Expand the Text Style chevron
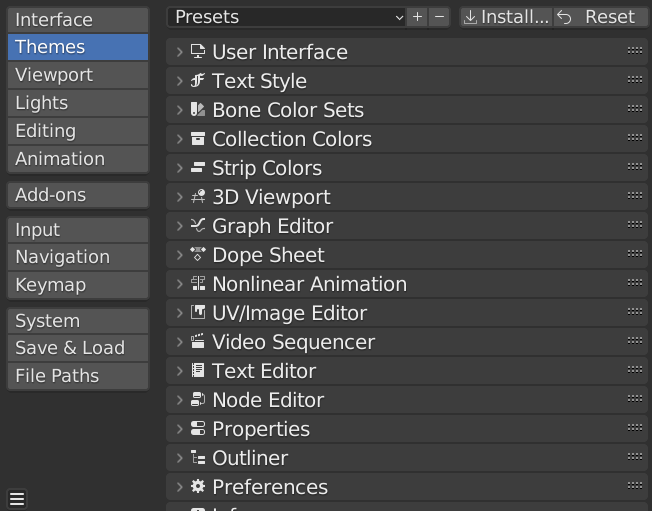The height and width of the screenshot is (511, 652). coord(180,81)
